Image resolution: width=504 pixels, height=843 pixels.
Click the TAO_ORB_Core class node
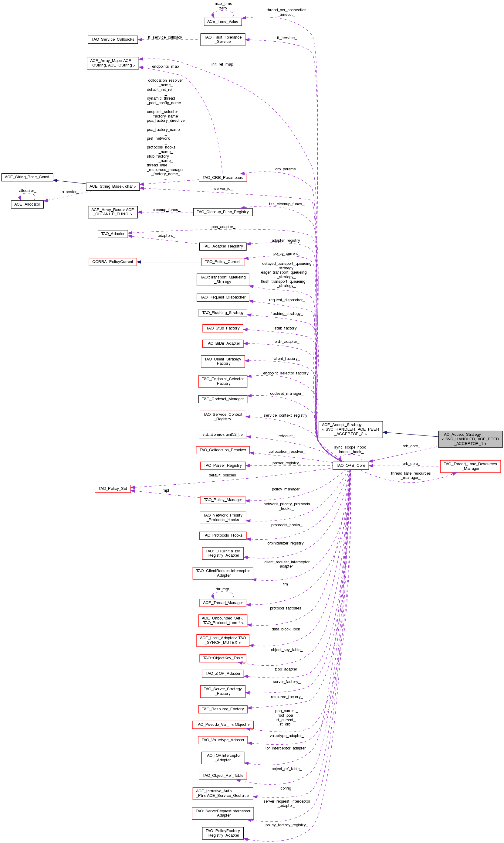350,466
